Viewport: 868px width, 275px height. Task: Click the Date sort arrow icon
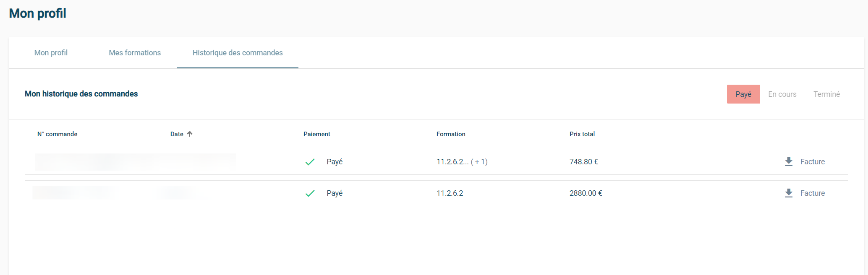(190, 134)
